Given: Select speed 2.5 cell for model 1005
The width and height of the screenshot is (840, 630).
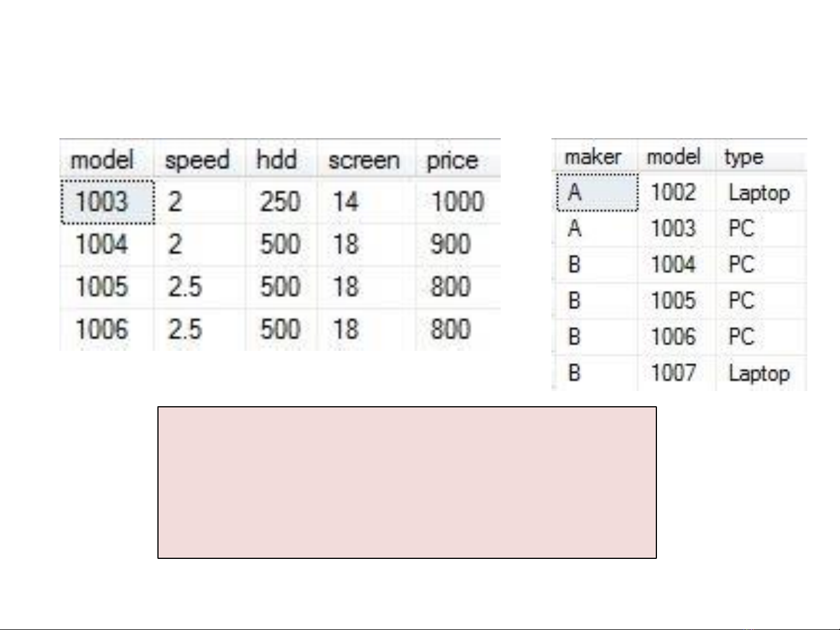Looking at the screenshot, I should (x=185, y=287).
